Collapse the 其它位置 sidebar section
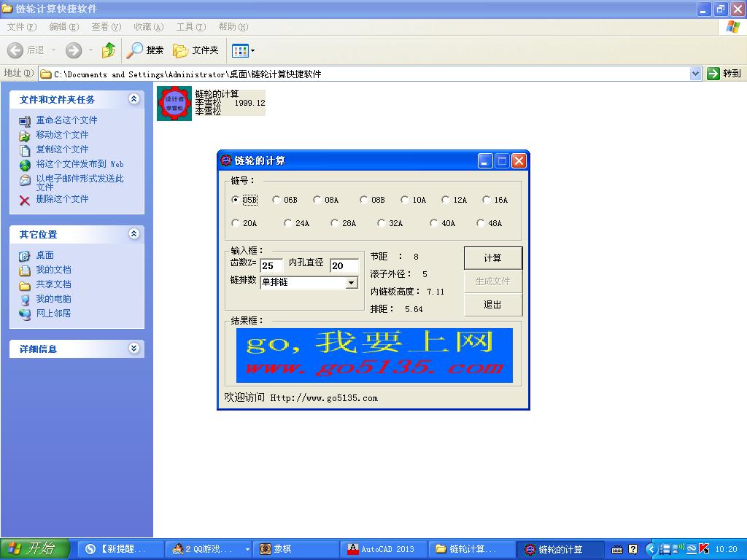This screenshot has width=747, height=560. point(134,234)
